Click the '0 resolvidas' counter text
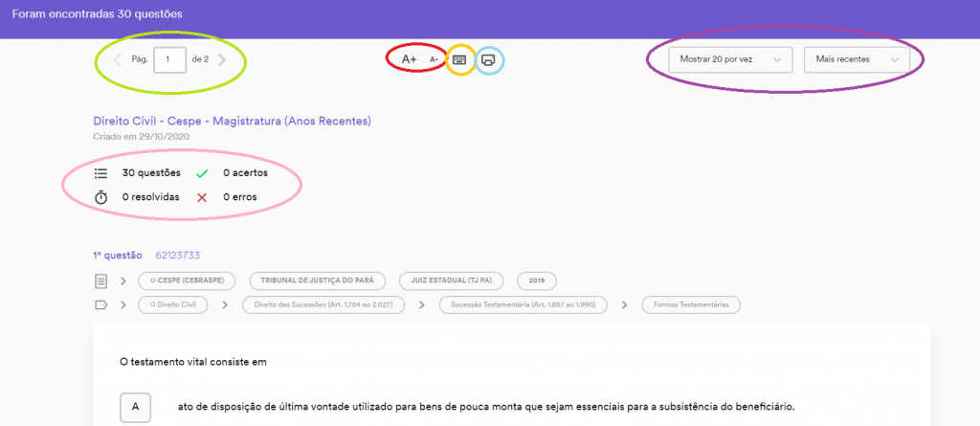The width and height of the screenshot is (980, 426). [x=150, y=197]
